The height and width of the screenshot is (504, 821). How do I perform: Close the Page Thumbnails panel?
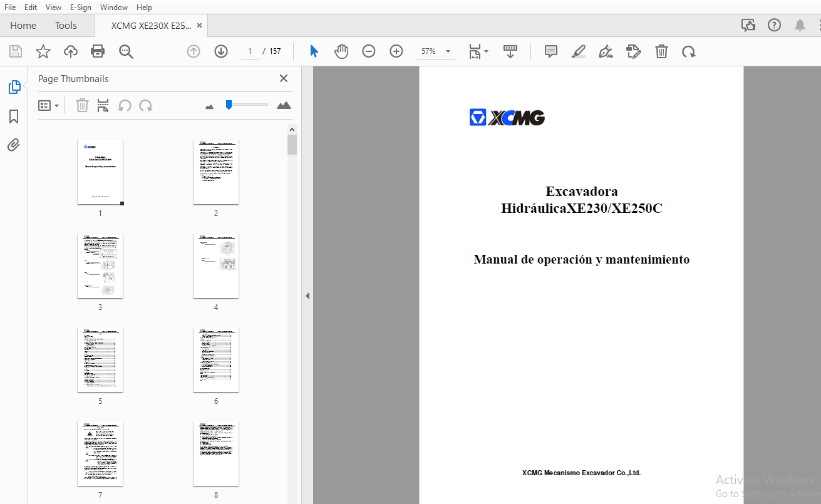[284, 78]
